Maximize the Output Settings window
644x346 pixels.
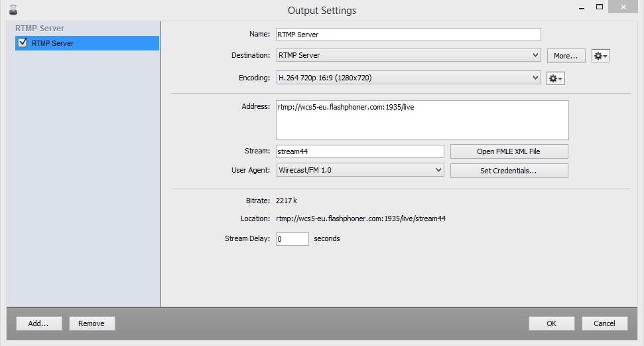point(600,7)
